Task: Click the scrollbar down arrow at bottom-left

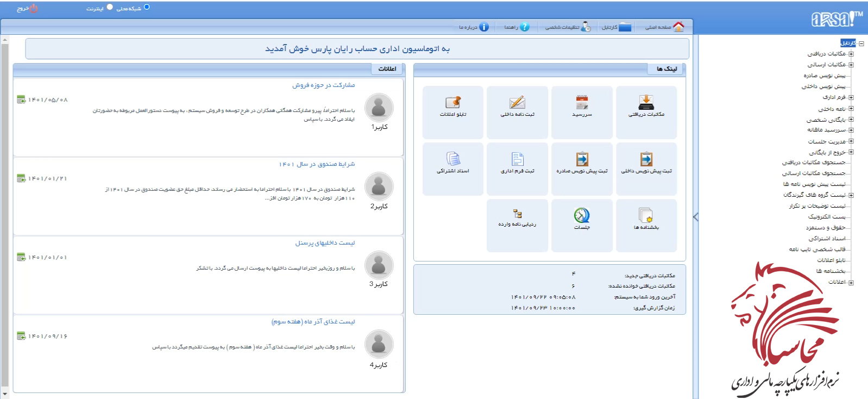Action: (5, 394)
